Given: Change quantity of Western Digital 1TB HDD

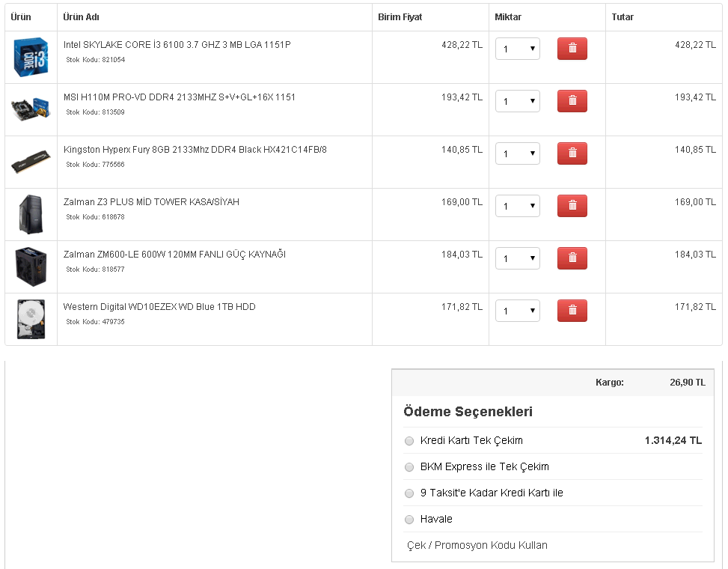Looking at the screenshot, I should click(x=518, y=311).
